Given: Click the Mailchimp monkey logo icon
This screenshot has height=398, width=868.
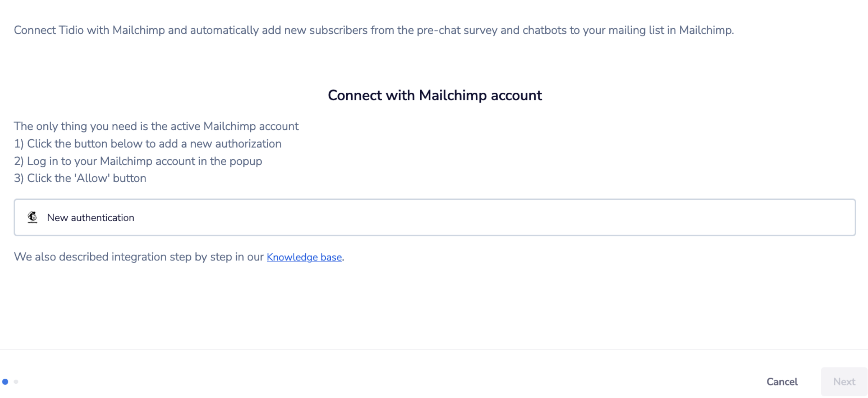Looking at the screenshot, I should click(x=32, y=217).
